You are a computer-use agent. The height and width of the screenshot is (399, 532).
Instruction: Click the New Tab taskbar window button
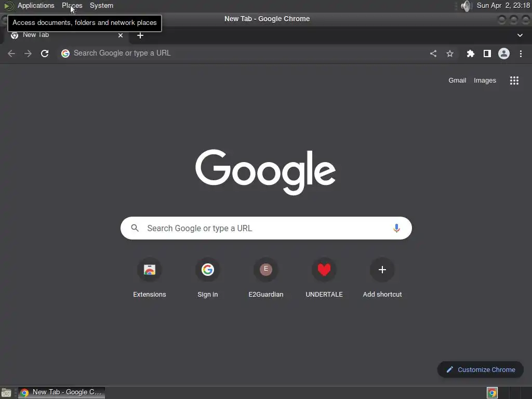61,393
